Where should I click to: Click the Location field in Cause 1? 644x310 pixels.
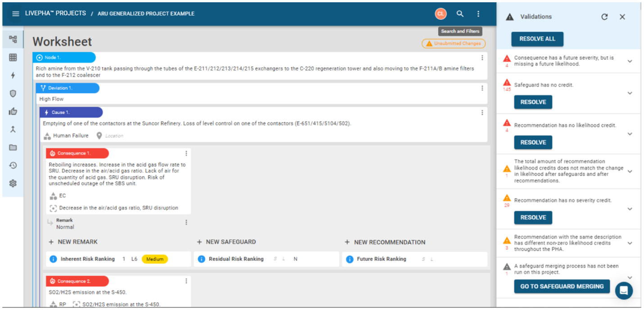tap(114, 135)
